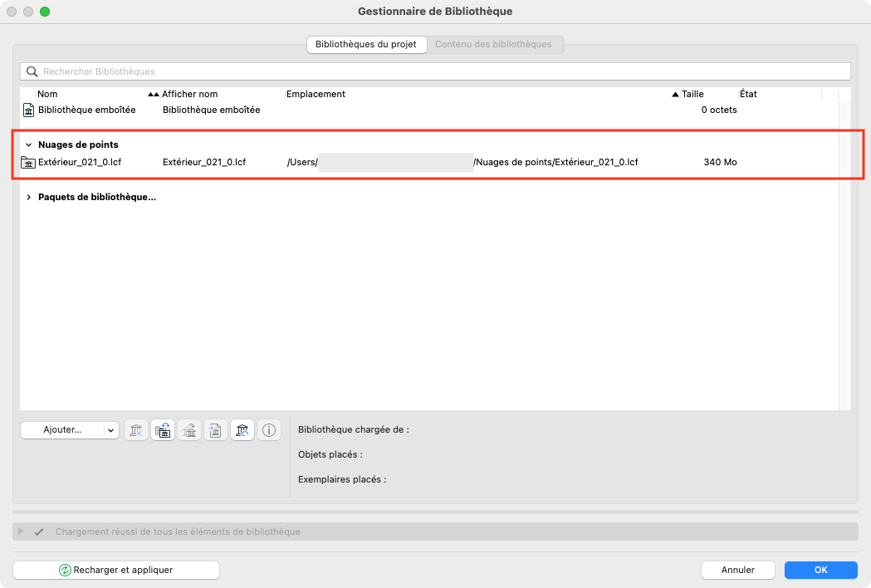Image resolution: width=871 pixels, height=588 pixels.
Task: Collapse the Nuages de points group
Action: [x=28, y=145]
